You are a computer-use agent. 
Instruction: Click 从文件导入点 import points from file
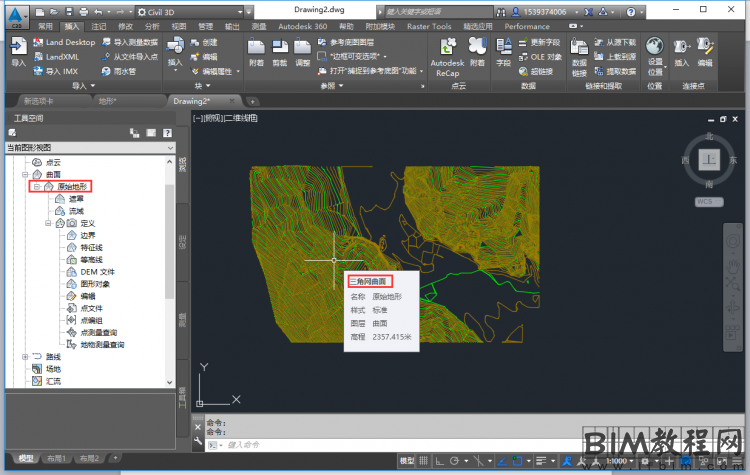[130, 57]
